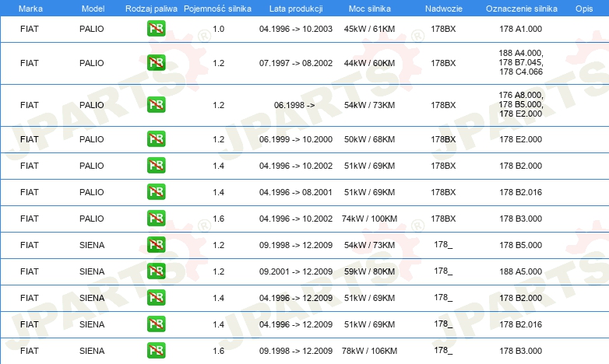Click the Nadwozie column header
The height and width of the screenshot is (364, 609).
coord(444,9)
